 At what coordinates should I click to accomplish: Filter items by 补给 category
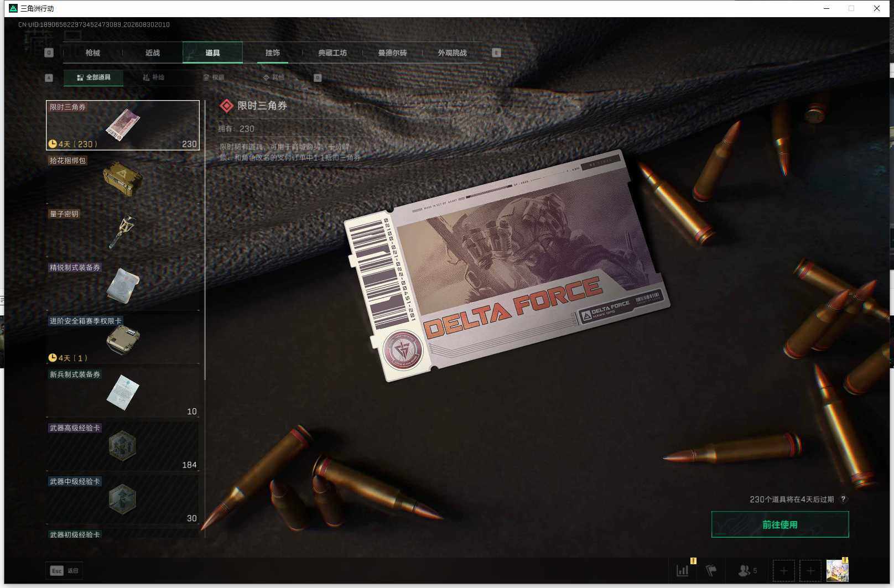(x=154, y=77)
